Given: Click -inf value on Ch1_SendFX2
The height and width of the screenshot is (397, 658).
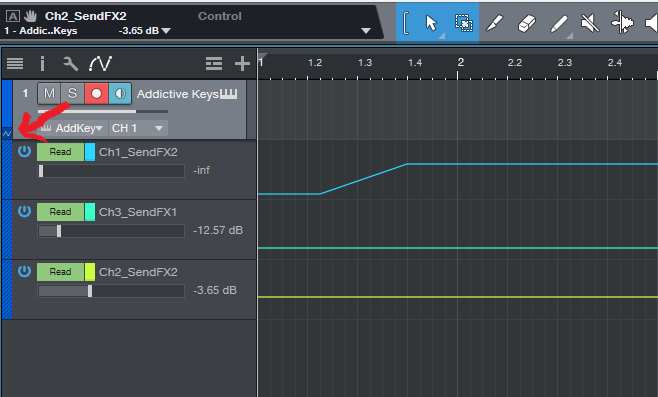Looking at the screenshot, I should point(201,170).
